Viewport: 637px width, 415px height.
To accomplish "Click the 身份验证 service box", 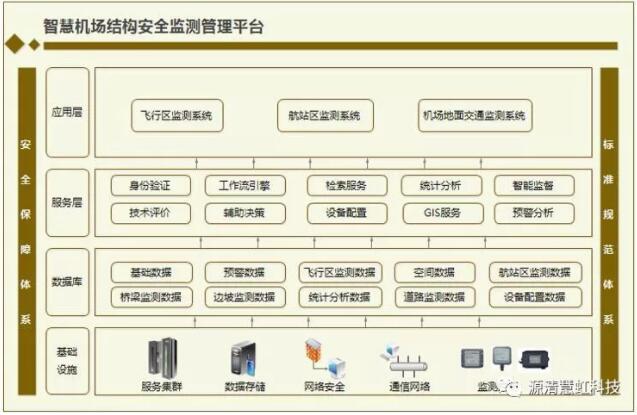I will click(149, 186).
